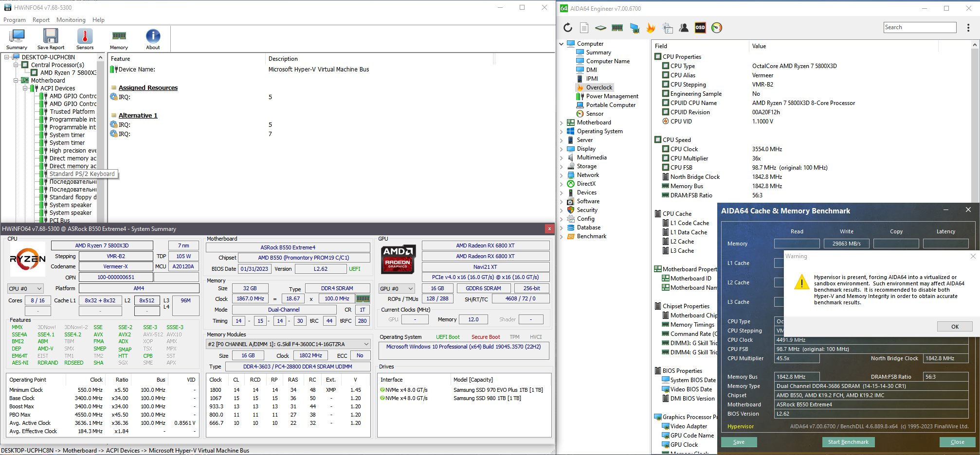
Task: Select Trusted Platform device in HWiNFO64 tree
Action: pos(72,112)
